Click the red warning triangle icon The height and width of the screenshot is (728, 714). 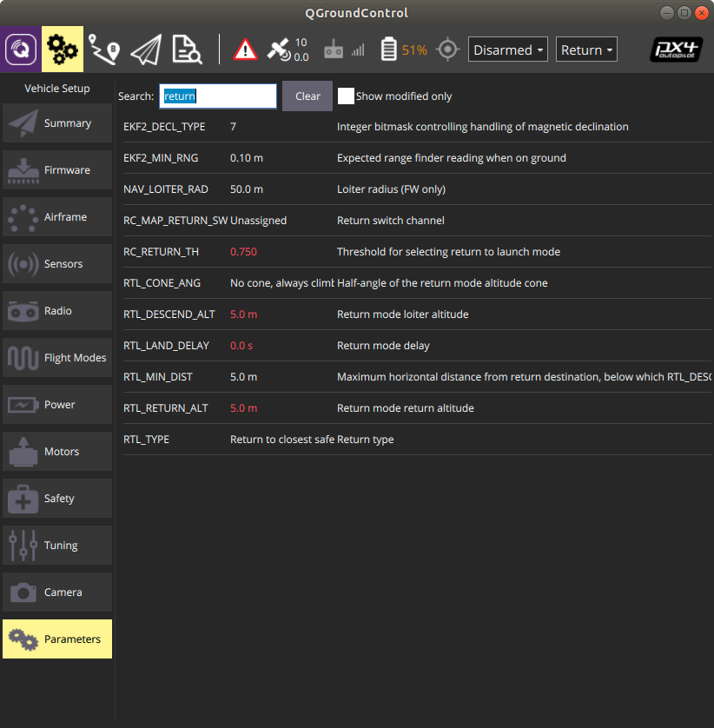(245, 50)
